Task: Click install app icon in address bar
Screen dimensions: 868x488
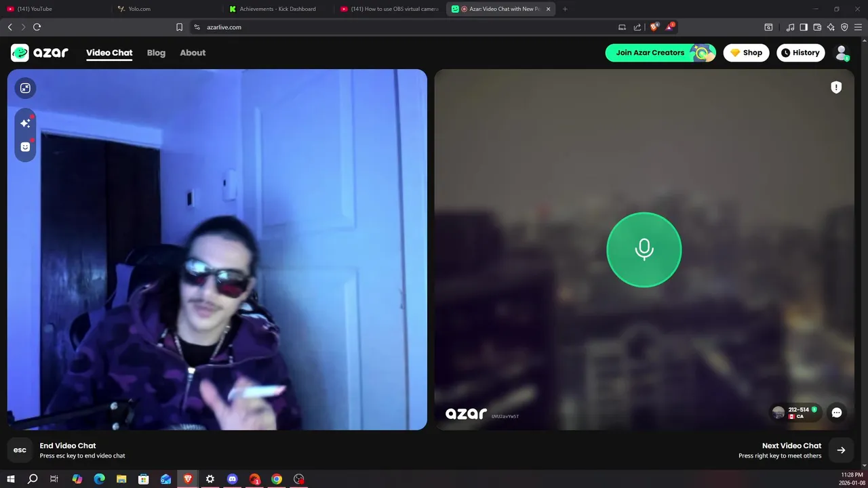Action: coord(622,27)
